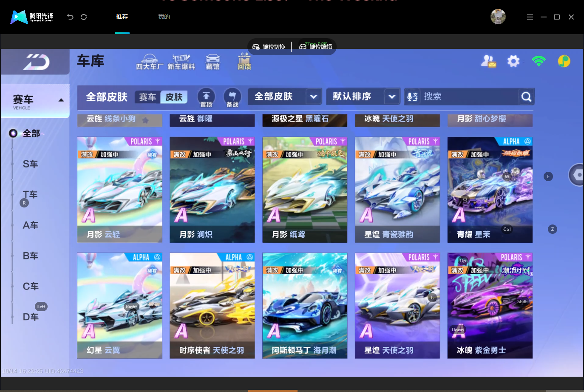Image resolution: width=584 pixels, height=392 pixels.
Task: Select the A车 category
Action: (31, 225)
